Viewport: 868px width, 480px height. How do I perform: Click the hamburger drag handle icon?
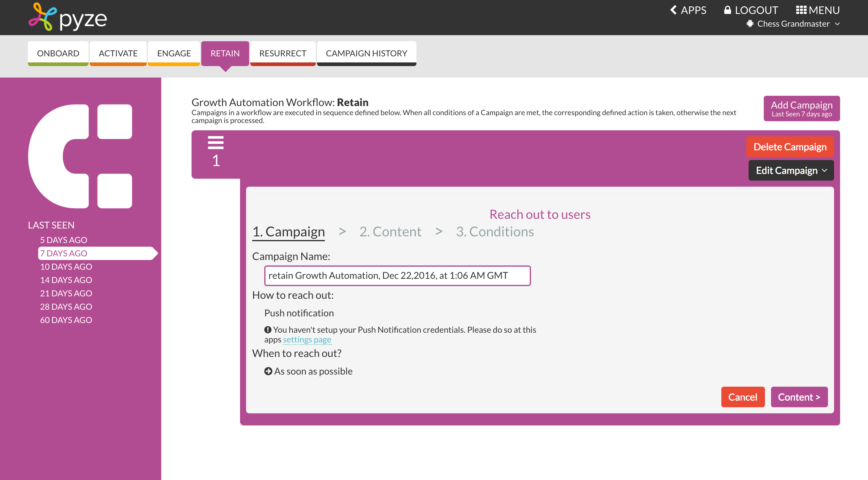pos(216,142)
